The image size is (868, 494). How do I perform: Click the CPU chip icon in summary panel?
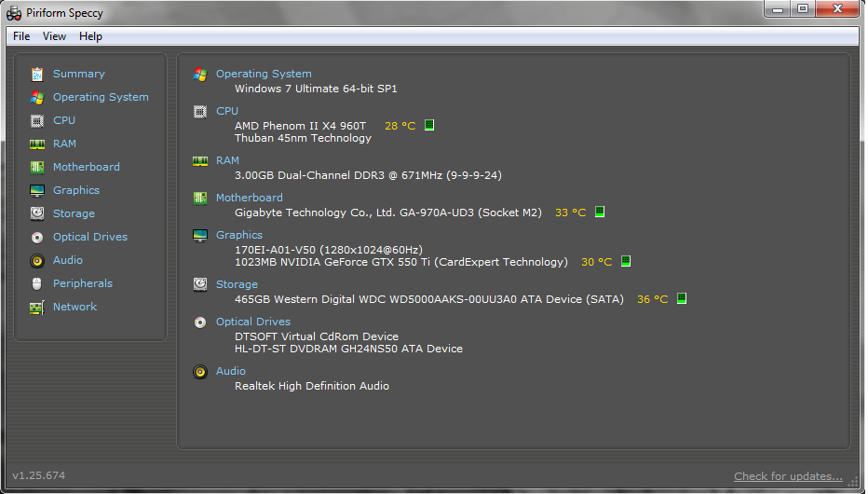200,112
